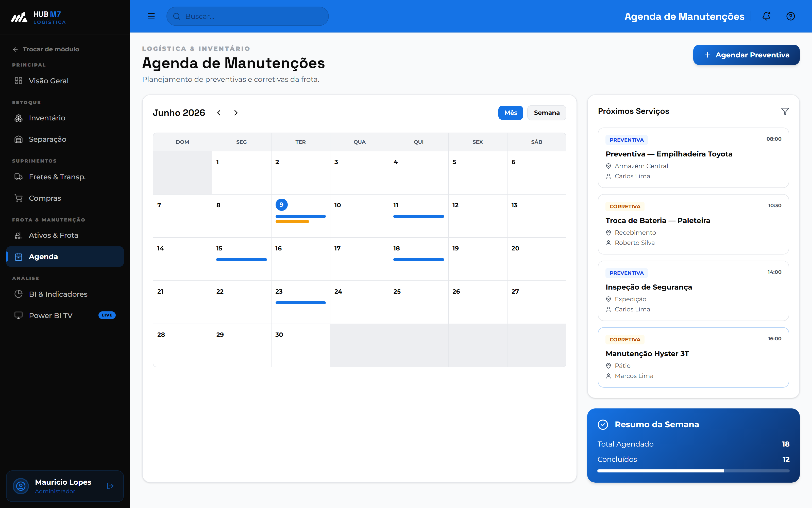Click the PREVENTIVA tag at 08:00
The image size is (812, 508).
(627, 140)
